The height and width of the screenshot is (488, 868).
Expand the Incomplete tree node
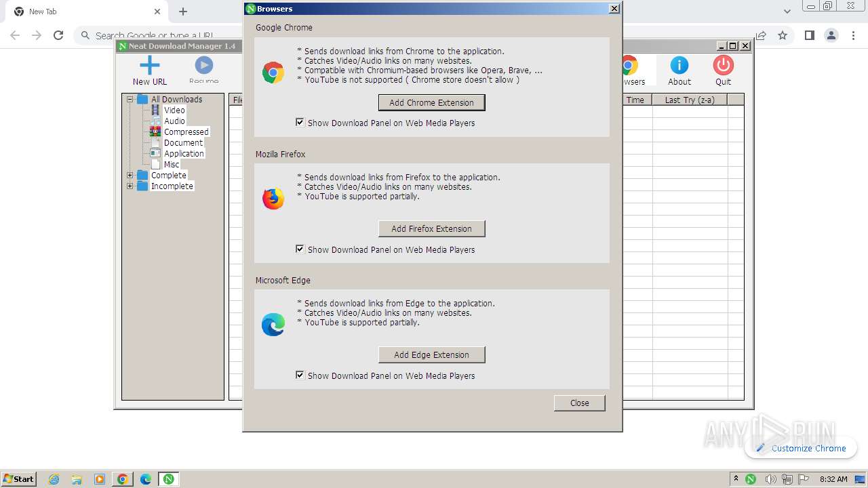(130, 186)
